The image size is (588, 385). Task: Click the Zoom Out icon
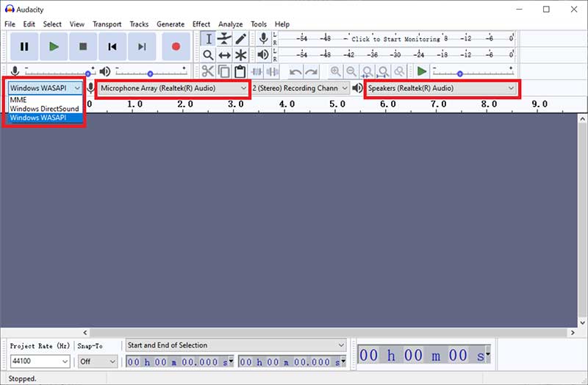pyautogui.click(x=351, y=71)
